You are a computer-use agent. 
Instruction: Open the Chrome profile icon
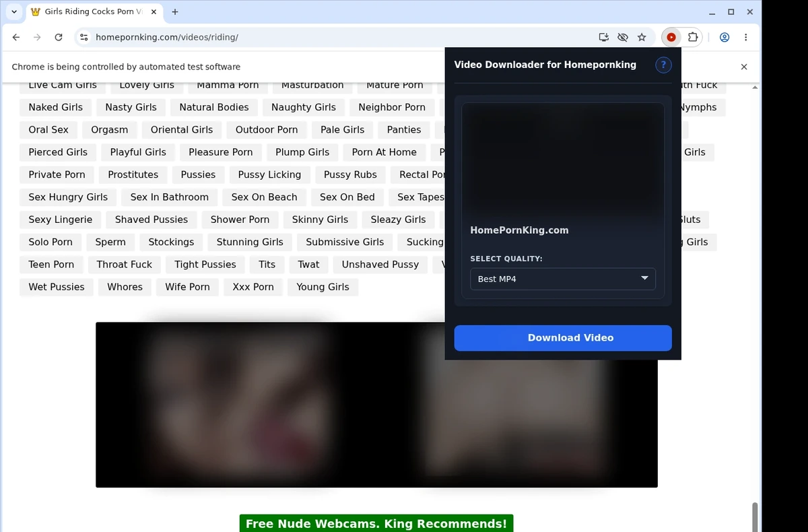[x=725, y=37]
